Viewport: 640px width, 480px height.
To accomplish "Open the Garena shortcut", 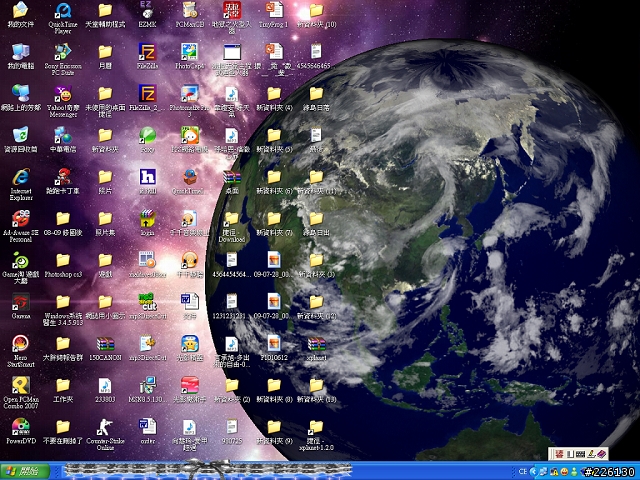I will (x=21, y=305).
